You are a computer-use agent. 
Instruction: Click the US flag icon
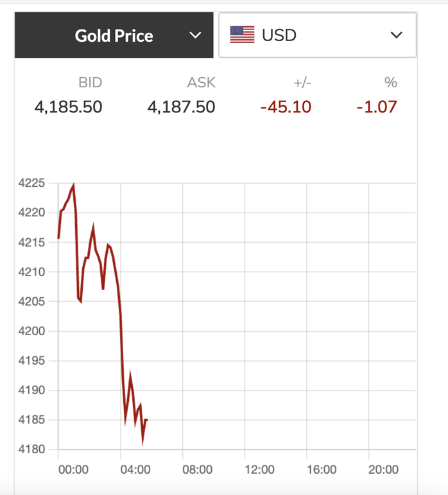[x=242, y=35]
